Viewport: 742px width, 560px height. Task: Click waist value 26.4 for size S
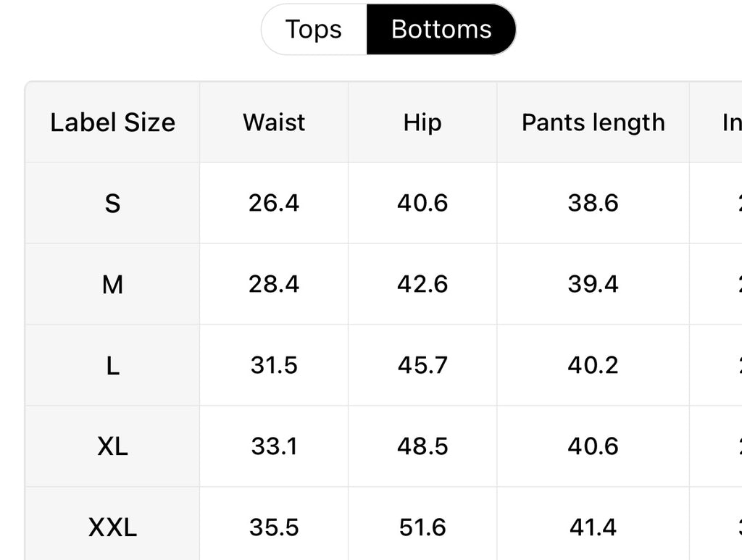tap(274, 204)
